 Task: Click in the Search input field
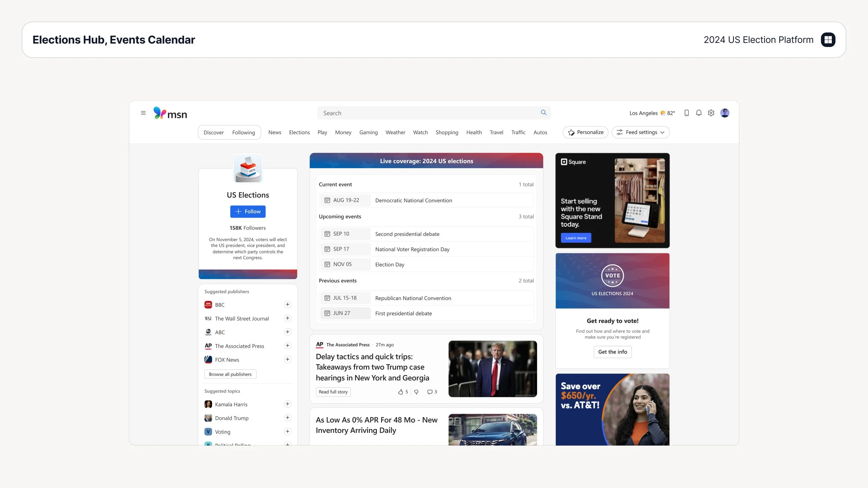pos(427,113)
